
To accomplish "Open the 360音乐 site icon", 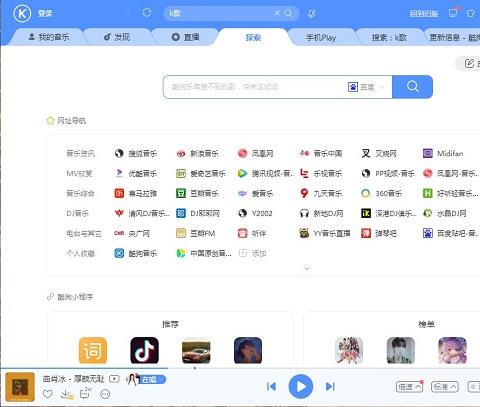I will click(366, 193).
